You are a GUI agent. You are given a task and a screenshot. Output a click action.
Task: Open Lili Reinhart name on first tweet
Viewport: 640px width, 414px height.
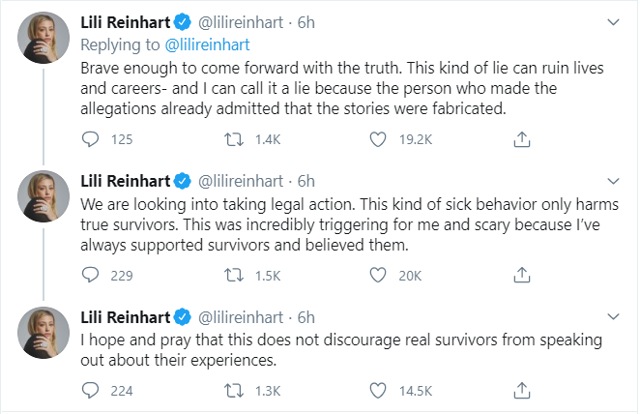125,22
